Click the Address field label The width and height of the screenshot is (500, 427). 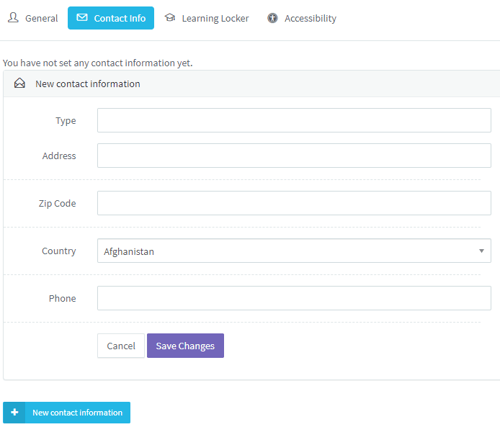coord(59,156)
